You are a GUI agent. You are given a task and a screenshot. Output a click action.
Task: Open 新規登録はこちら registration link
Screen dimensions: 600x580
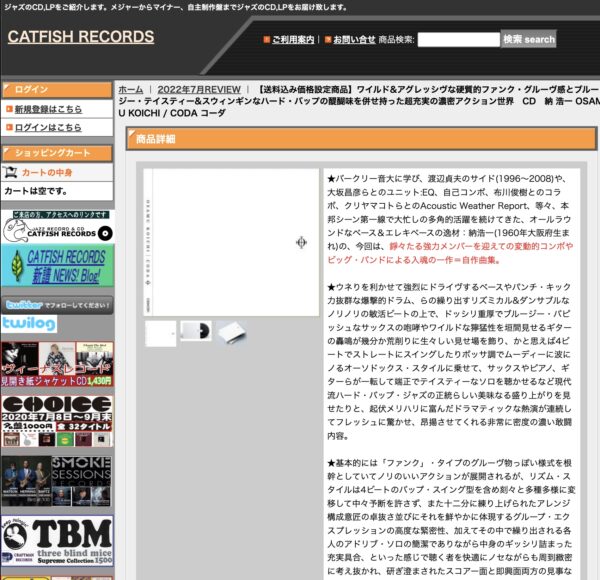click(48, 109)
